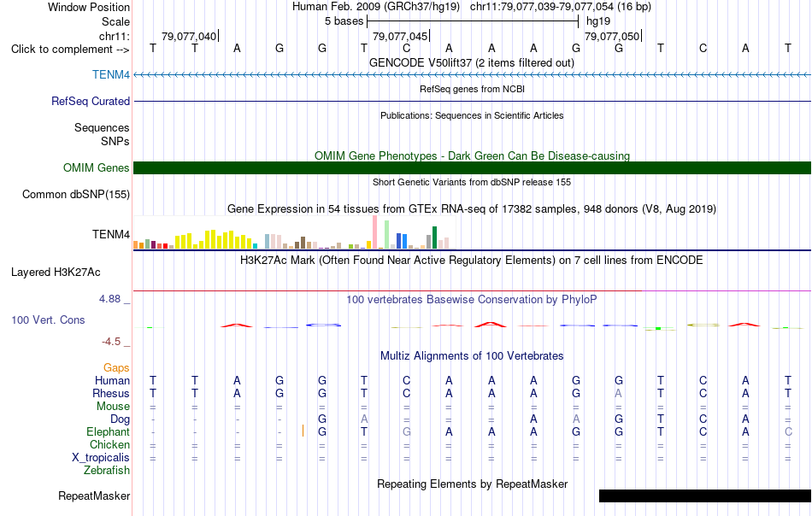The height and width of the screenshot is (516, 812).
Task: Click the orange gap marker in Elephant row
Action: point(303,431)
